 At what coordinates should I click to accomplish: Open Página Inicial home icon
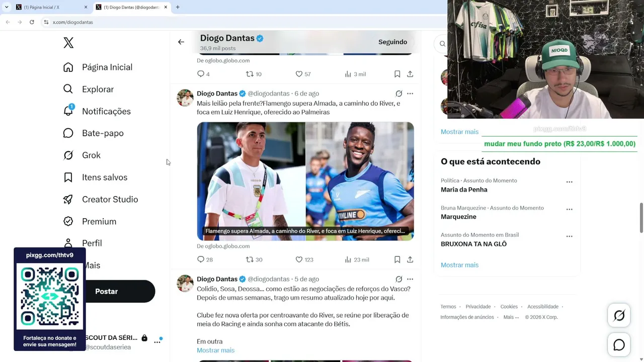pyautogui.click(x=68, y=67)
